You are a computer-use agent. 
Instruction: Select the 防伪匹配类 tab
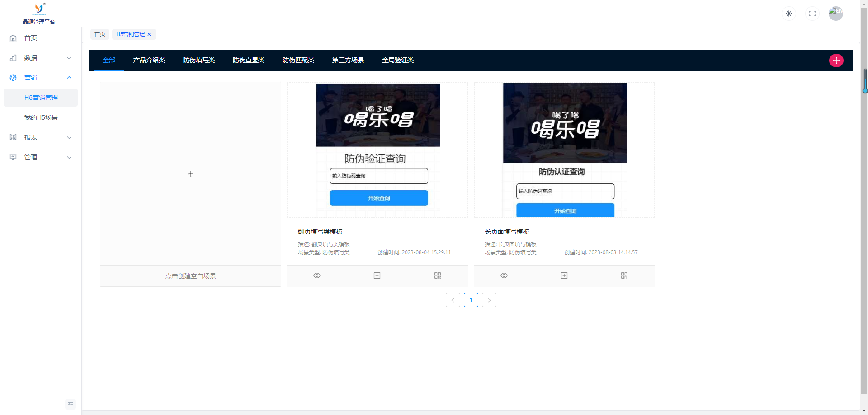pyautogui.click(x=298, y=60)
